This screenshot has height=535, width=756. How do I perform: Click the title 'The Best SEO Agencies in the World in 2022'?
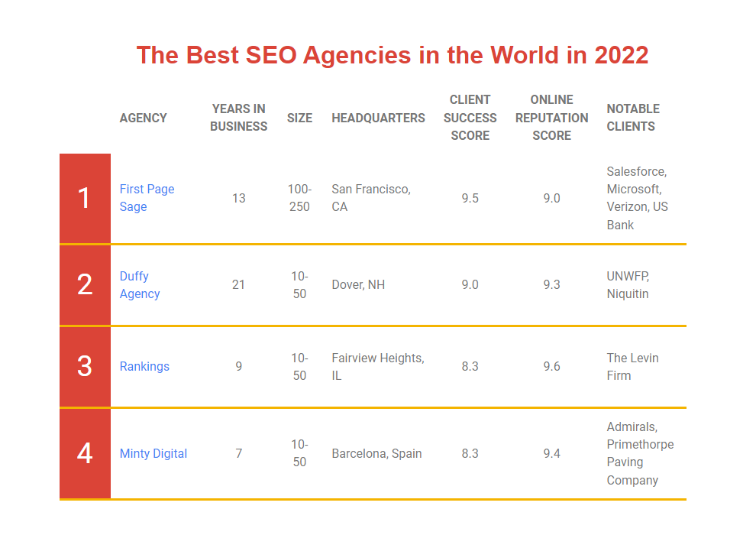(x=393, y=55)
